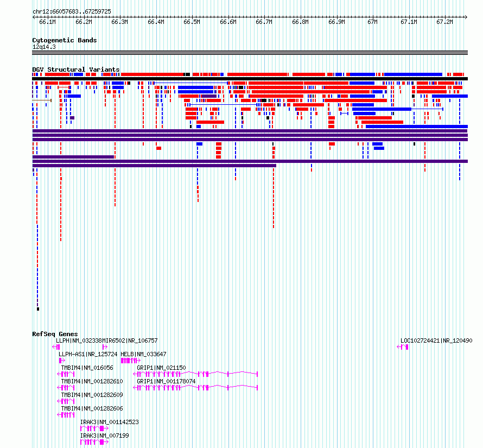Click the 67.2M ruler label
This screenshot has width=483, height=448.
(x=444, y=22)
